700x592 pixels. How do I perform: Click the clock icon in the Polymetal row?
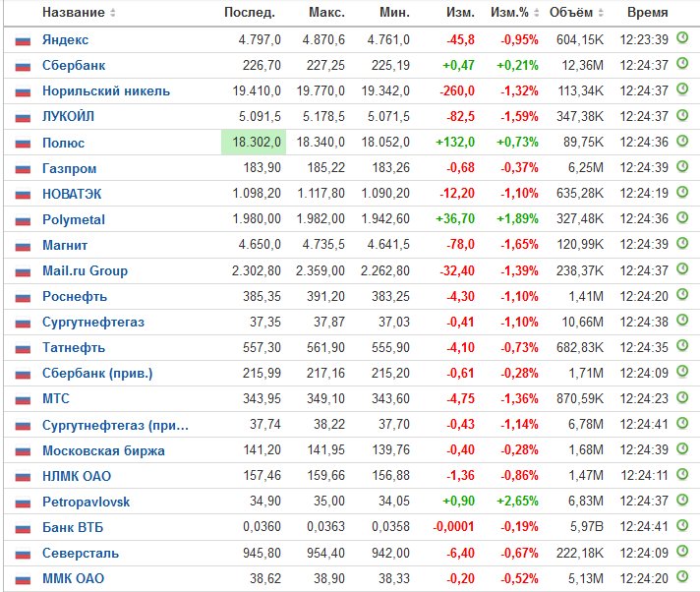point(682,217)
